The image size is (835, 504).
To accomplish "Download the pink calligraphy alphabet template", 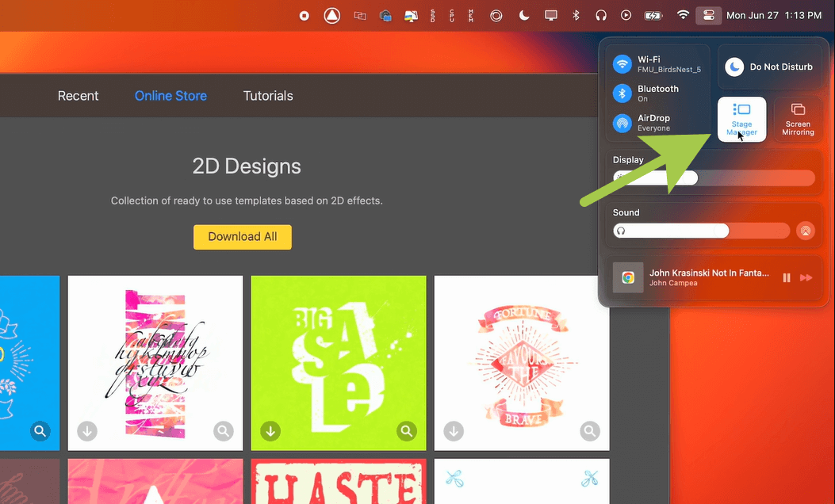I will 87,431.
